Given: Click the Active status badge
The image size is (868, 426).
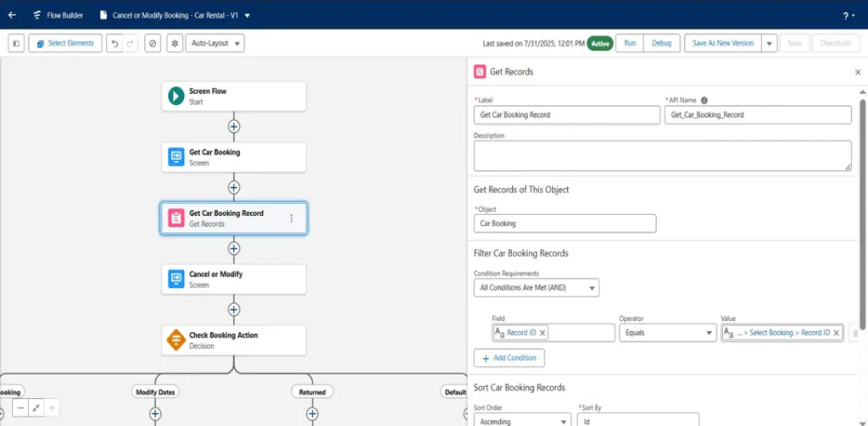Looking at the screenshot, I should coord(600,43).
